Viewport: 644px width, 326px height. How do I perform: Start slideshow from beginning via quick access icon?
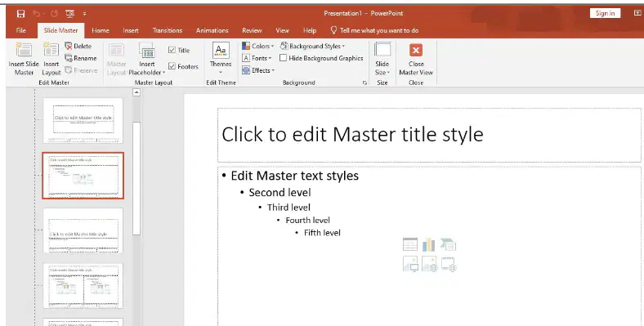point(69,14)
